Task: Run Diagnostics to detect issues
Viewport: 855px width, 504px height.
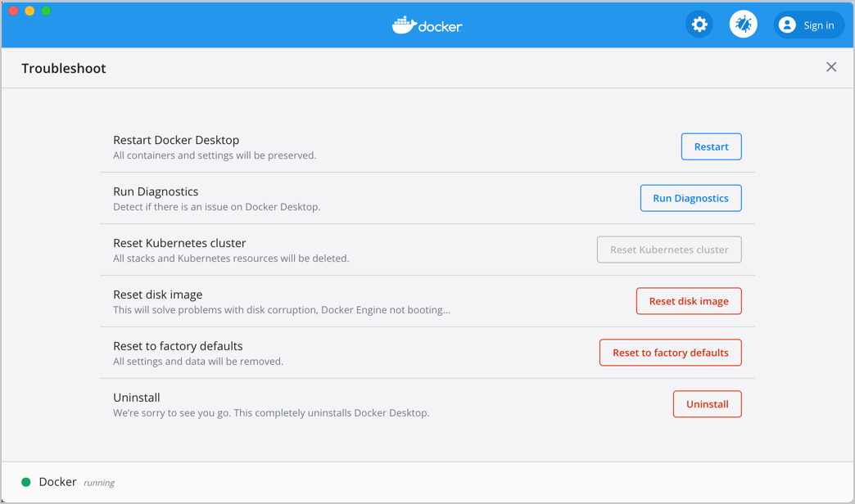Action: click(x=690, y=198)
